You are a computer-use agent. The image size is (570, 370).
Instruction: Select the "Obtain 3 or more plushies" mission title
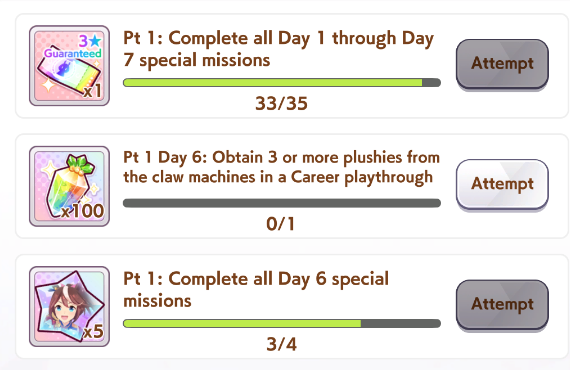(281, 167)
